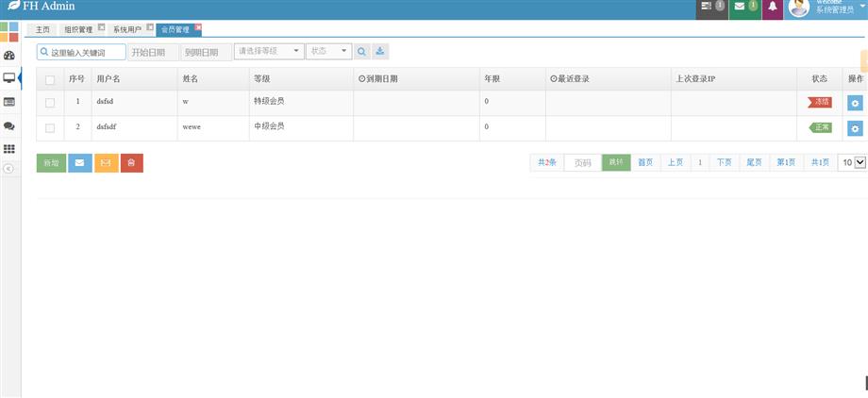Collapse the sidebar with double-arrow icon
Image resolution: width=868 pixels, height=398 pixels.
point(8,168)
